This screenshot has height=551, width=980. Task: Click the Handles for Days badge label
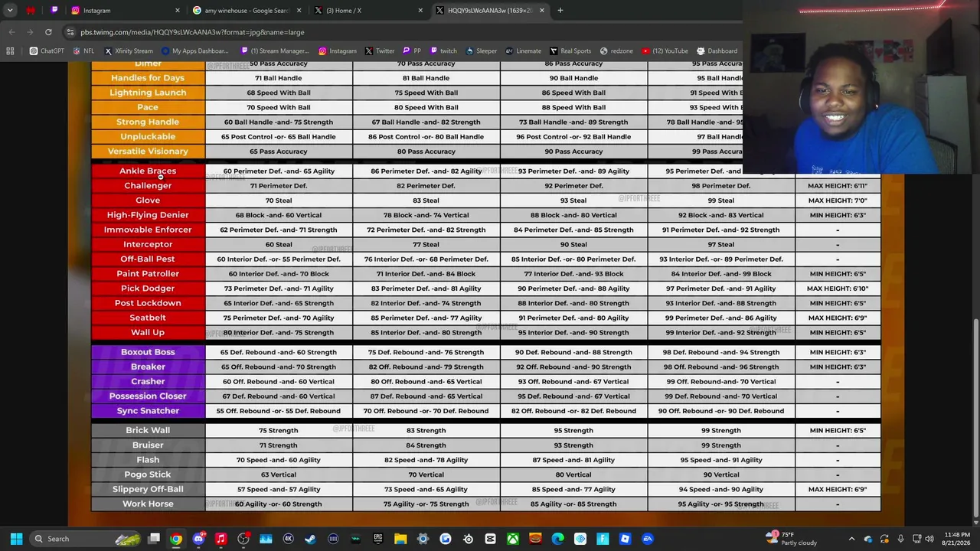148,78
